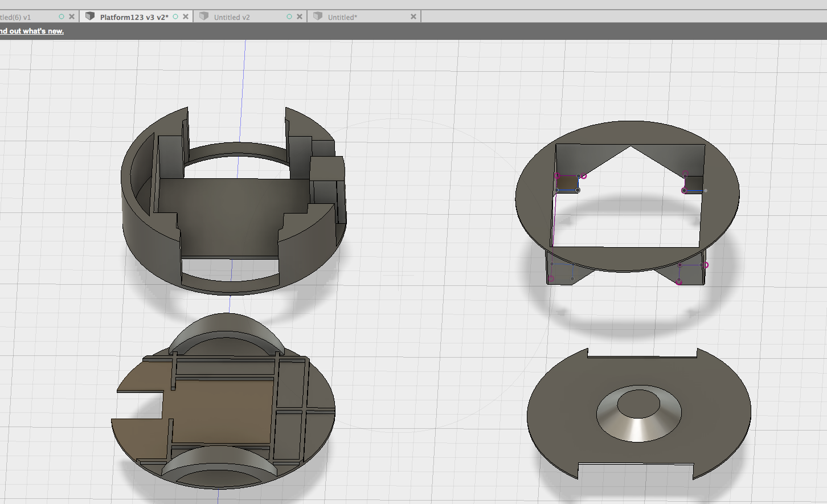
Task: Select the brown highlighted sketch profile rectangle
Action: pos(567,184)
